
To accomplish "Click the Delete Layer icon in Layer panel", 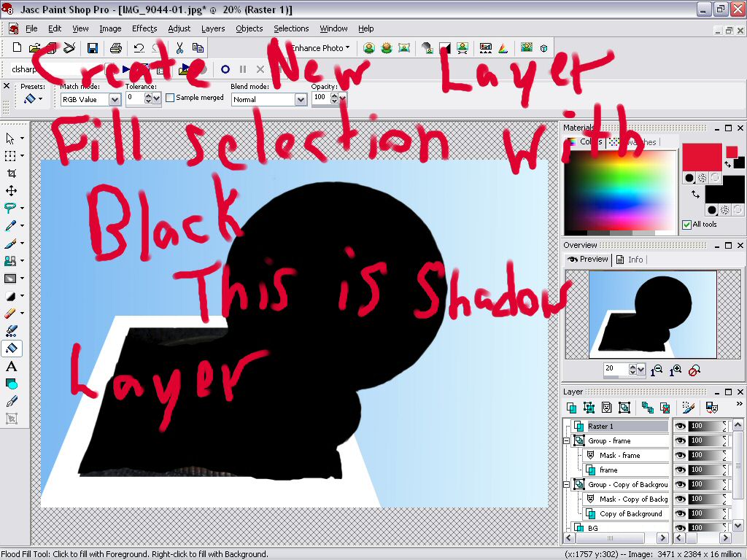I will coord(665,408).
